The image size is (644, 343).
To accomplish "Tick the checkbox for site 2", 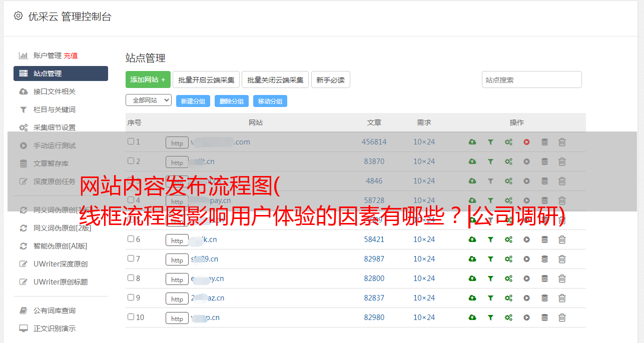I will pyautogui.click(x=131, y=161).
